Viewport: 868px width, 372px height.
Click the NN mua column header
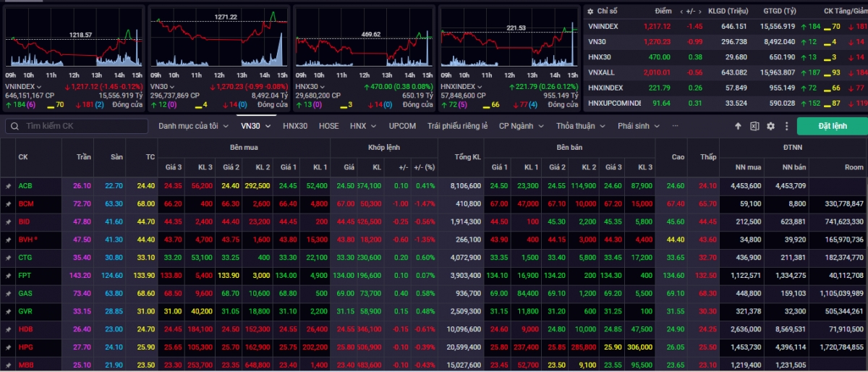[x=749, y=166]
